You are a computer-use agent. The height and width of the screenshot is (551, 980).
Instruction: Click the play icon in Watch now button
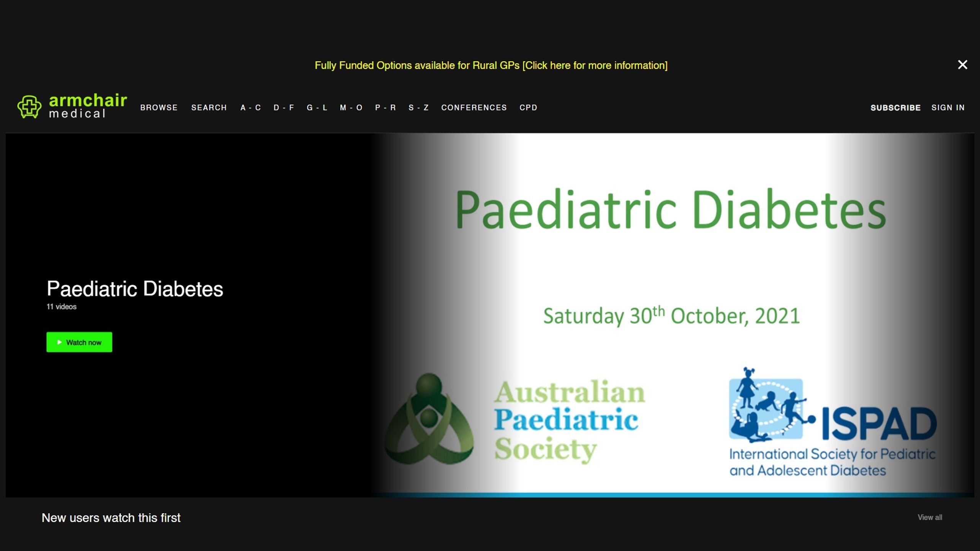[59, 342]
